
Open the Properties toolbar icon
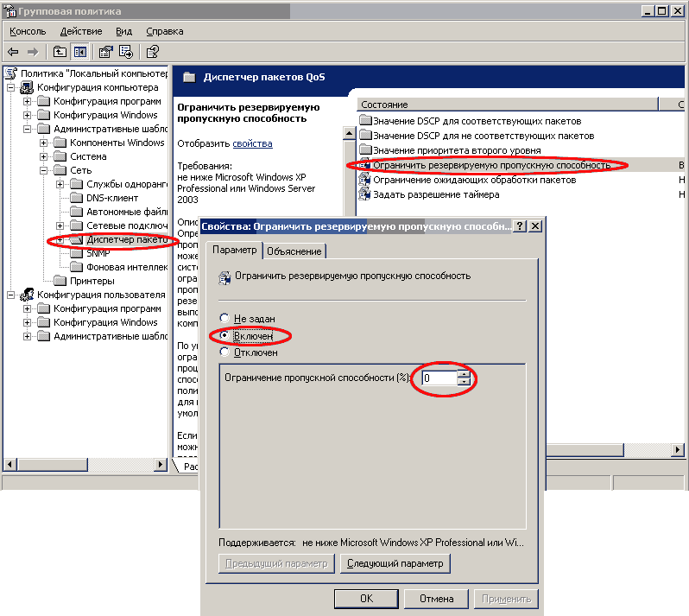pos(105,52)
